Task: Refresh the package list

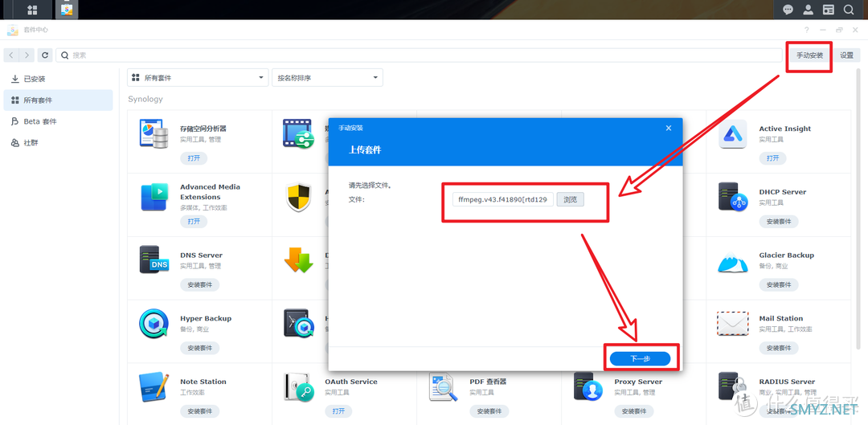Action: pyautogui.click(x=45, y=55)
